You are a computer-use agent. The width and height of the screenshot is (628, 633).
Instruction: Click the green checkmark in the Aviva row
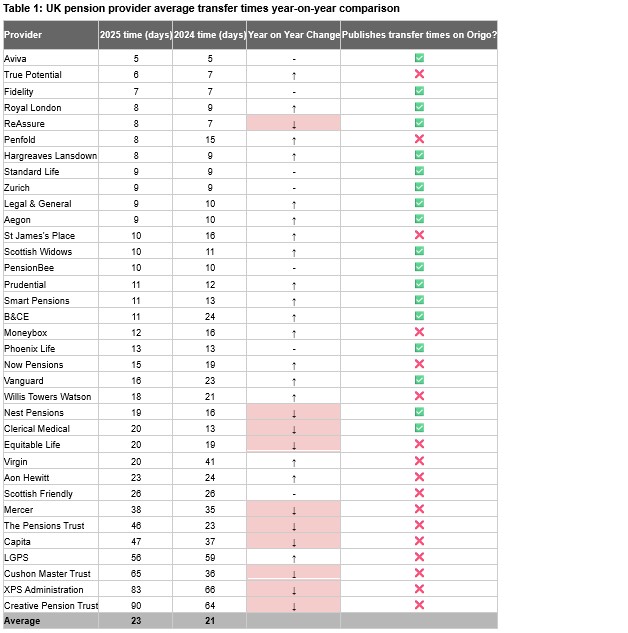coord(419,59)
